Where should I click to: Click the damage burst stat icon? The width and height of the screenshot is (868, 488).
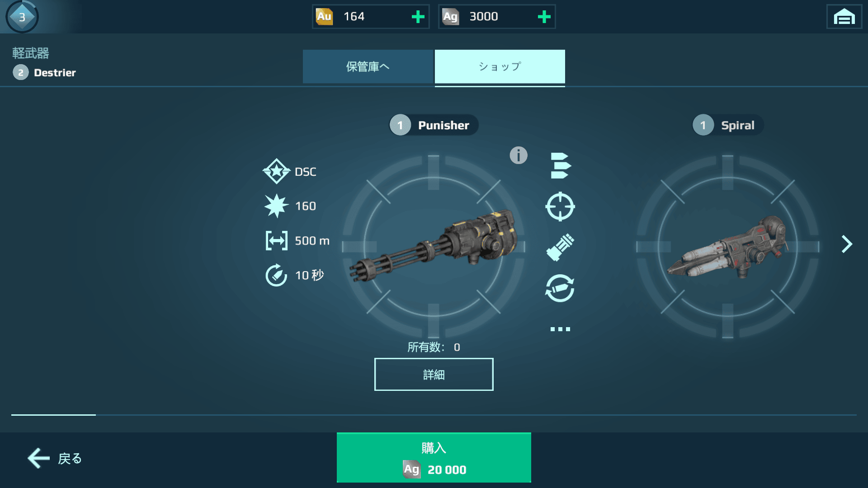coord(276,206)
